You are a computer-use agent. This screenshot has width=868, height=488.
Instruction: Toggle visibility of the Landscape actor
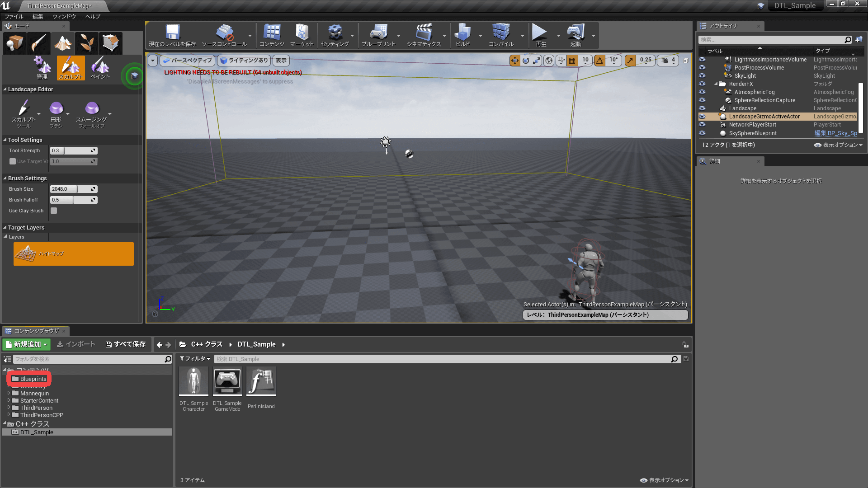point(702,108)
